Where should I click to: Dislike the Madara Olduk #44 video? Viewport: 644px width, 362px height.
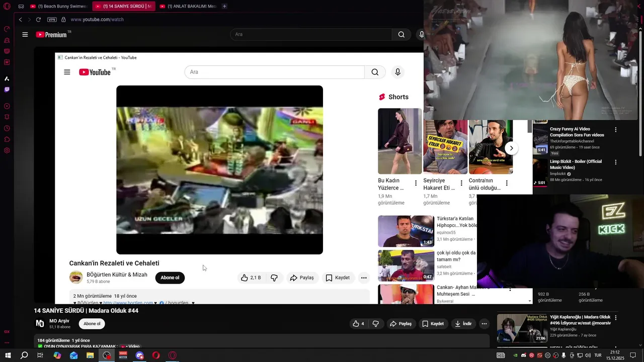click(x=375, y=324)
